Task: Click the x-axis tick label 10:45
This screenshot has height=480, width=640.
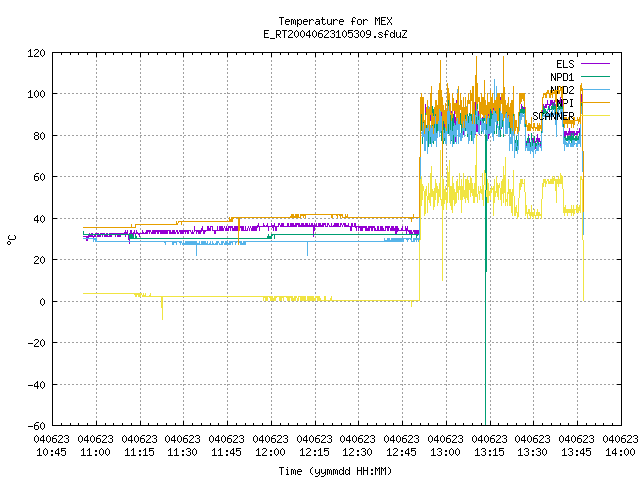Action: (51, 453)
